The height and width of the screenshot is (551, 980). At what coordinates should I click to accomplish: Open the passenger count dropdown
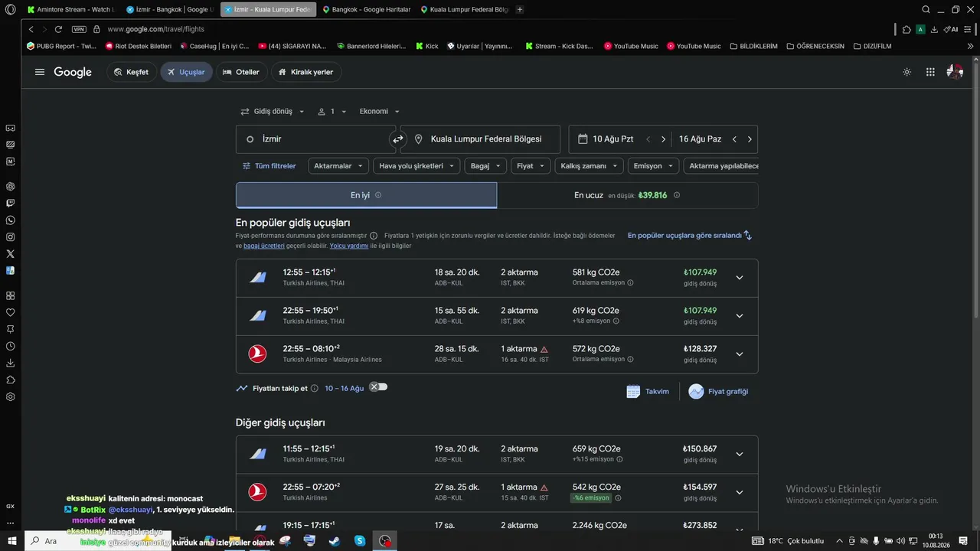click(332, 112)
